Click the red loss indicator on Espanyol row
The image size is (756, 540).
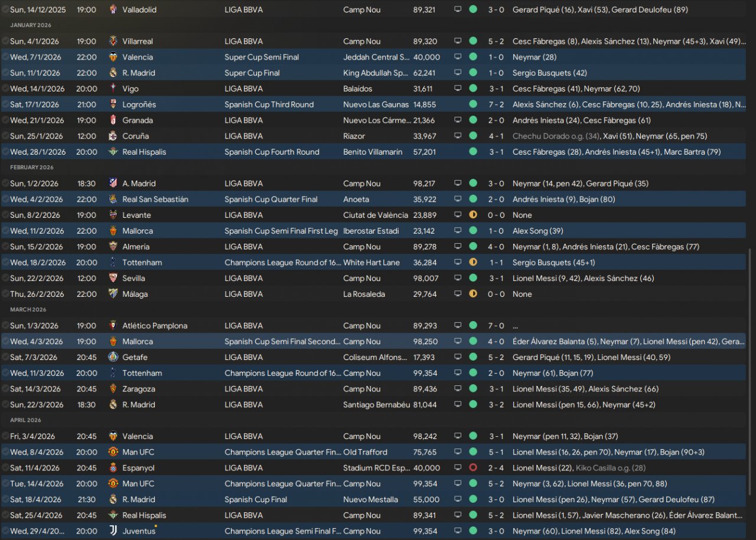(x=473, y=468)
